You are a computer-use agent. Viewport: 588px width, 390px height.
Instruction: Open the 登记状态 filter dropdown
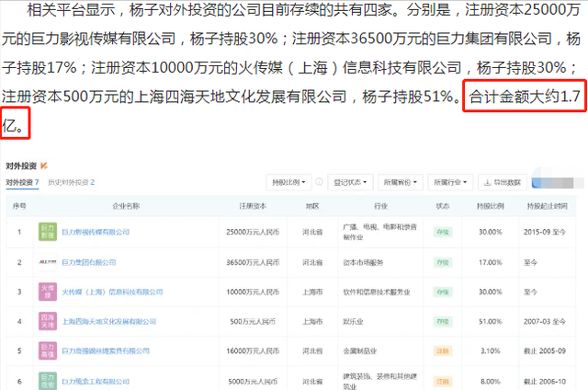click(350, 182)
